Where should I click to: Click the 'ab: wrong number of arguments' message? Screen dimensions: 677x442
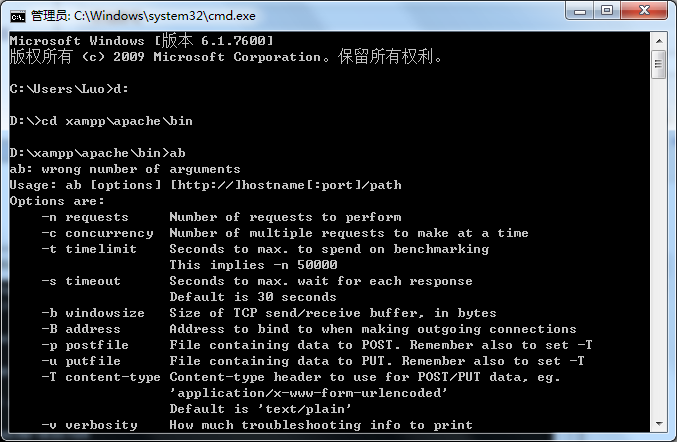[125, 169]
